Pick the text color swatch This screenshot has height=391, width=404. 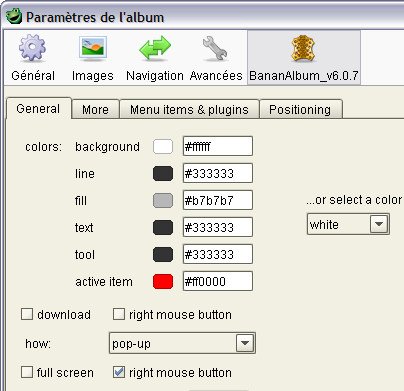pos(163,227)
